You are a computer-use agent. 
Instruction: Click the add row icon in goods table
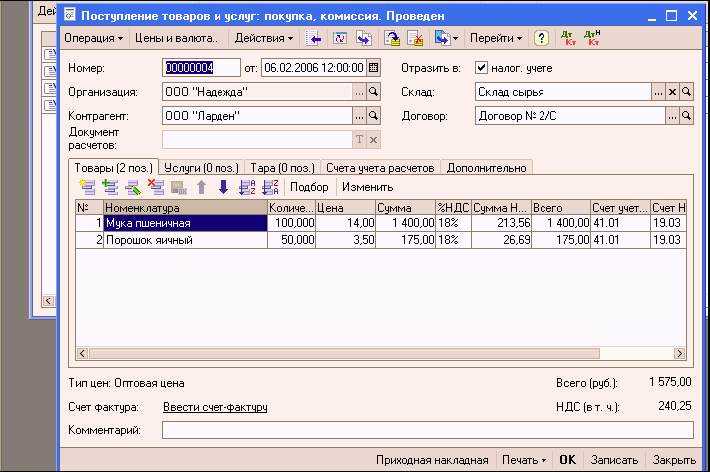[x=87, y=186]
